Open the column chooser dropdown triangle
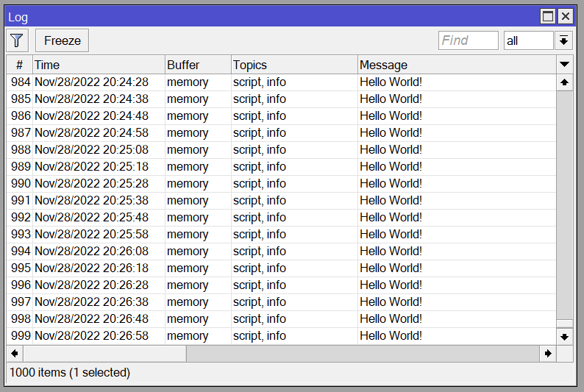 coord(564,65)
